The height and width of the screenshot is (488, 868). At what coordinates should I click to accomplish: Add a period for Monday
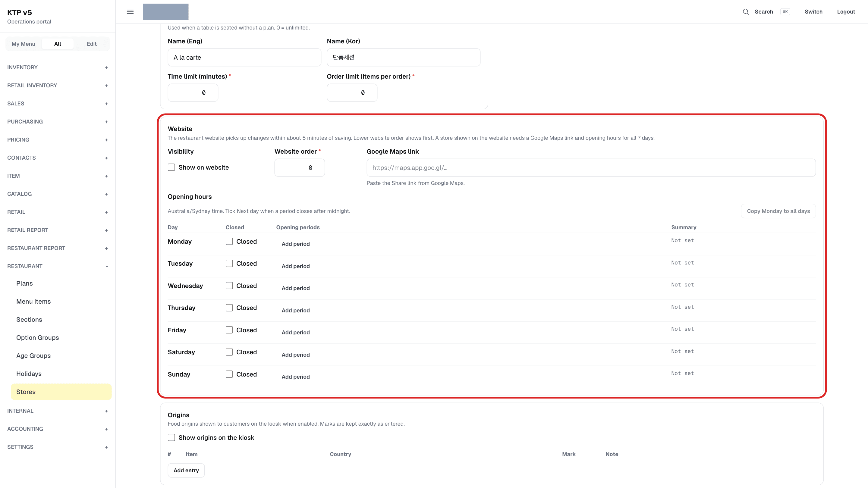295,244
